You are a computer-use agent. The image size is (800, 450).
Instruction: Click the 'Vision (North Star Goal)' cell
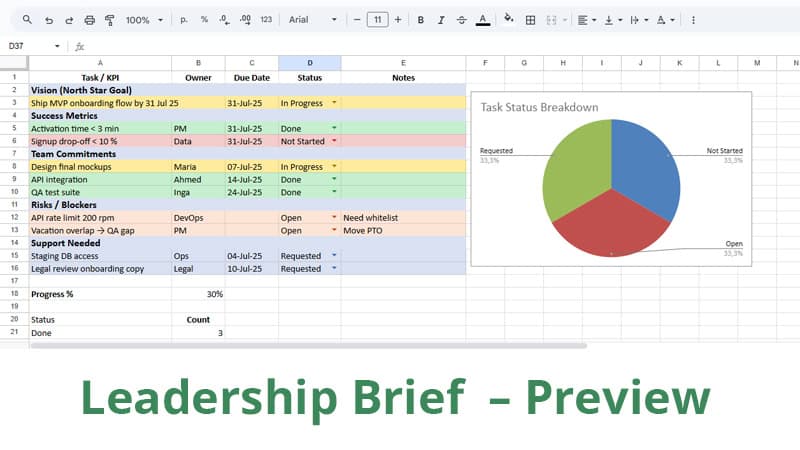click(100, 90)
